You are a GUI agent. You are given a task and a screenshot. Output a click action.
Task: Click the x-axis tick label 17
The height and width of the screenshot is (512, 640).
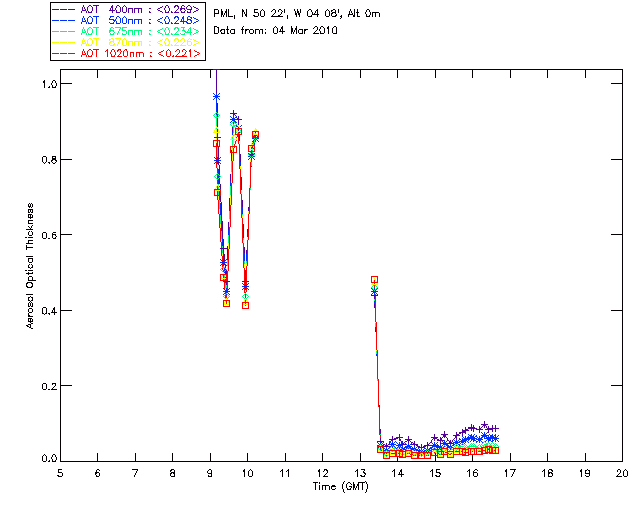(510, 472)
